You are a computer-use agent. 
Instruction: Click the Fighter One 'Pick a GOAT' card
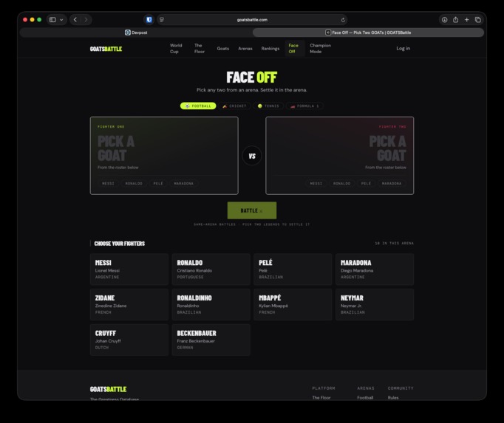pos(164,156)
